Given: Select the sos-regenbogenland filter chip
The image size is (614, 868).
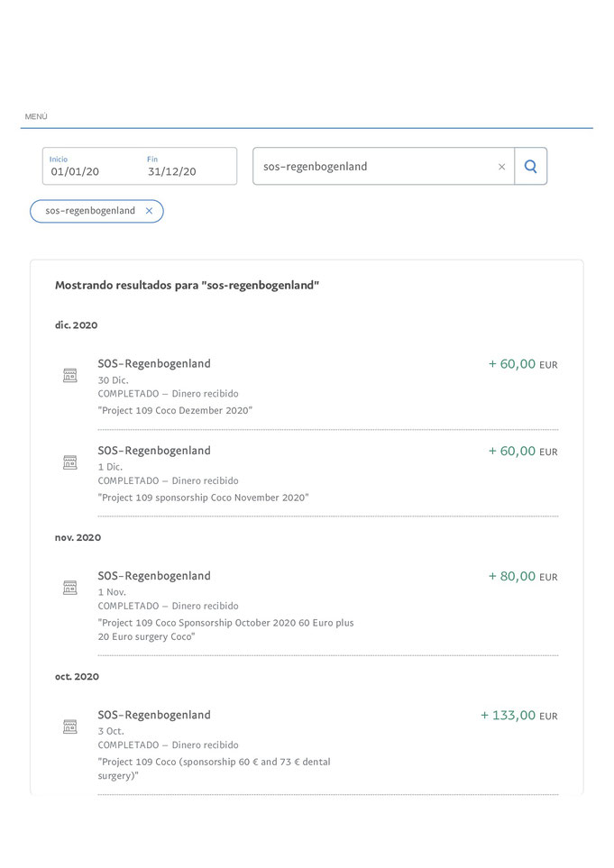Looking at the screenshot, I should pyautogui.click(x=90, y=211).
